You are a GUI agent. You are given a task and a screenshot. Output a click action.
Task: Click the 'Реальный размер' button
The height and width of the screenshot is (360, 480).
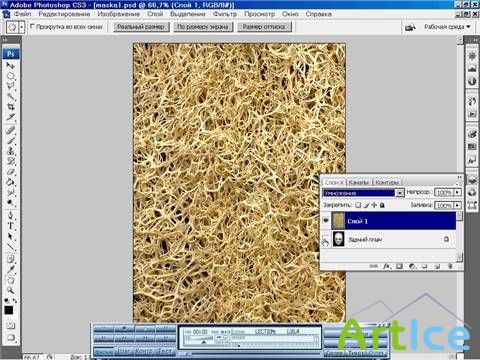[141, 27]
